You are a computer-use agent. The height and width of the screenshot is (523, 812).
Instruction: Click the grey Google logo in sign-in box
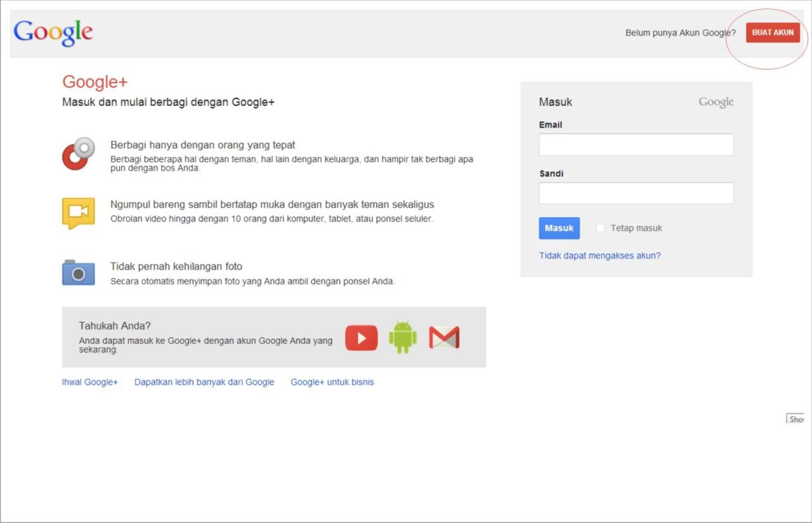(716, 102)
